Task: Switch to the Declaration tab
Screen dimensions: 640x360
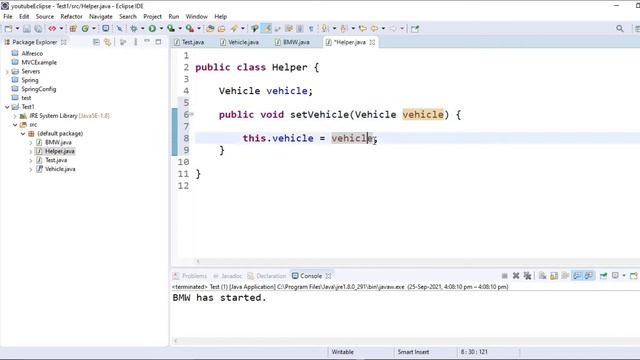Action: tap(267, 276)
